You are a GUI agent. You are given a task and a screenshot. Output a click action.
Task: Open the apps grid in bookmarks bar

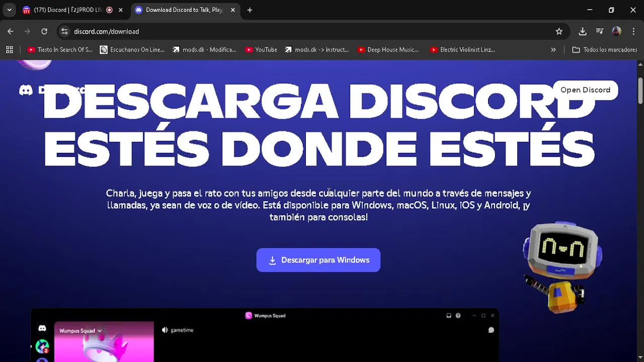(x=9, y=50)
